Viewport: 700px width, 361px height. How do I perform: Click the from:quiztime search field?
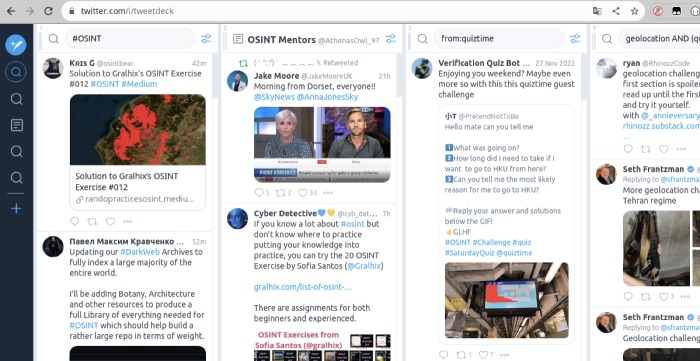pos(499,39)
